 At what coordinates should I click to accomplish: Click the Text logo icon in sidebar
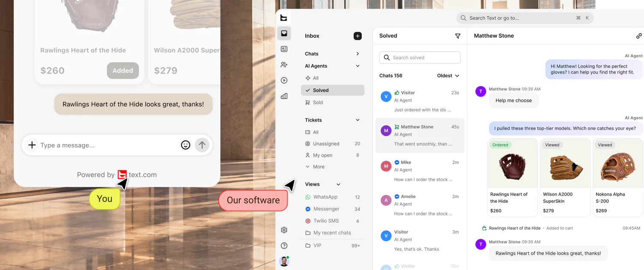pyautogui.click(x=284, y=18)
